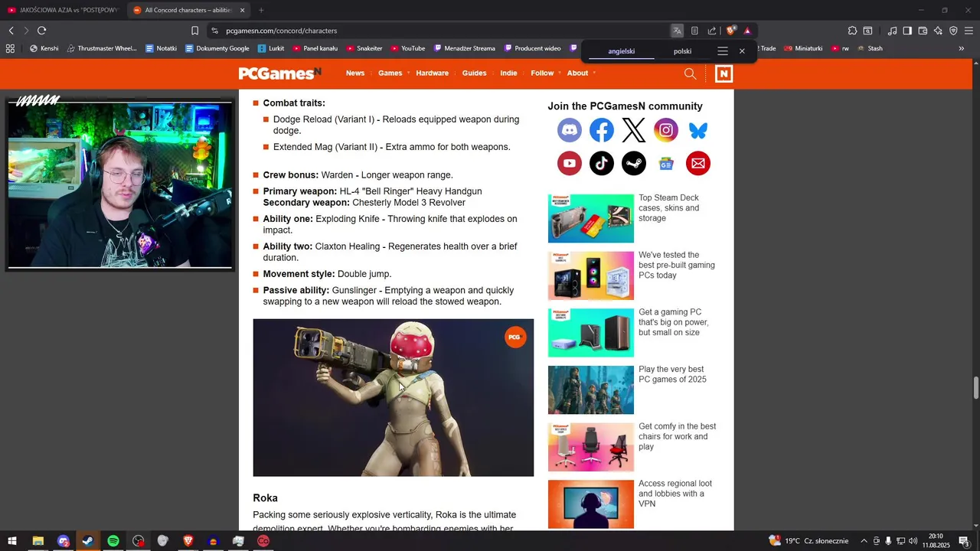Show hidden system tray icons chevron
The width and height of the screenshot is (980, 551).
(x=864, y=541)
